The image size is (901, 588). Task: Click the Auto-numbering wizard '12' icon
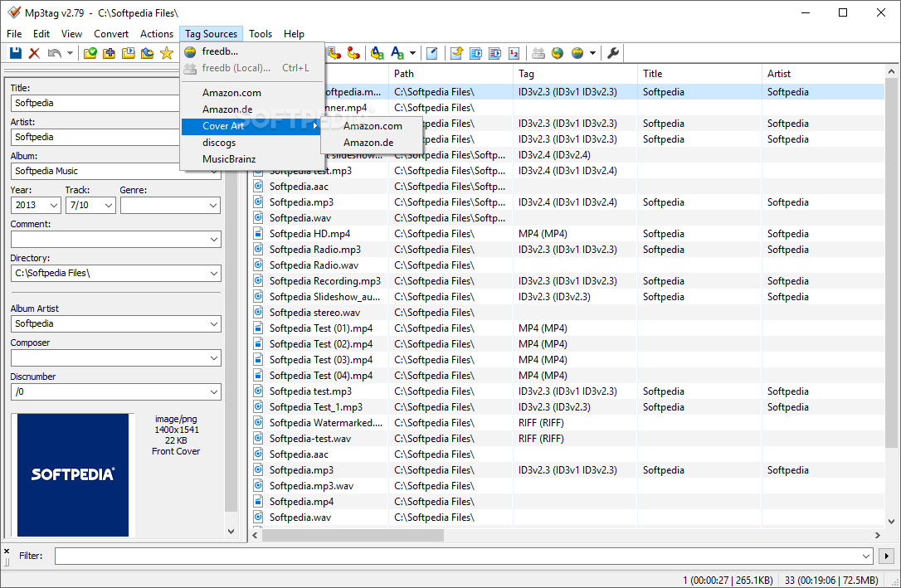[x=514, y=53]
